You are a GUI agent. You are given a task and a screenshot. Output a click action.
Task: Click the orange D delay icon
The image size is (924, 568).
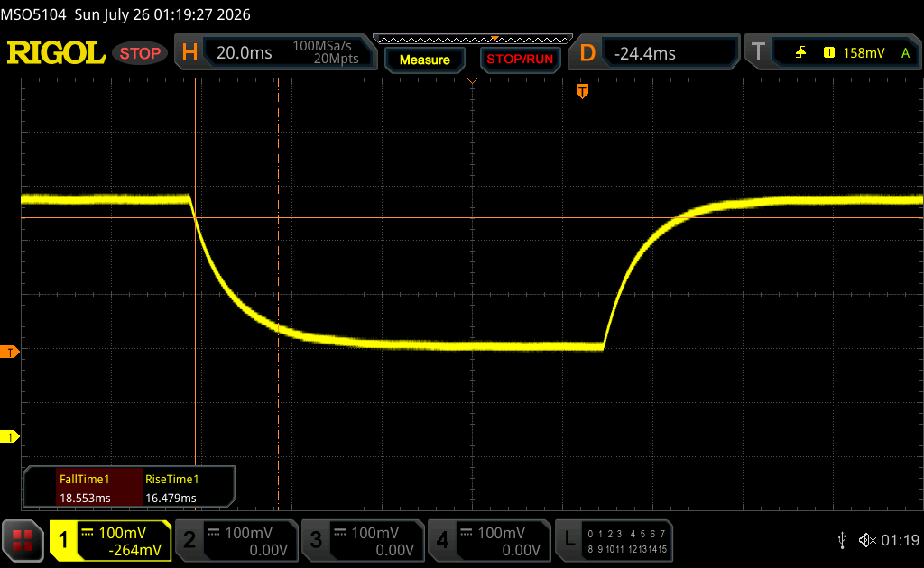coord(587,53)
